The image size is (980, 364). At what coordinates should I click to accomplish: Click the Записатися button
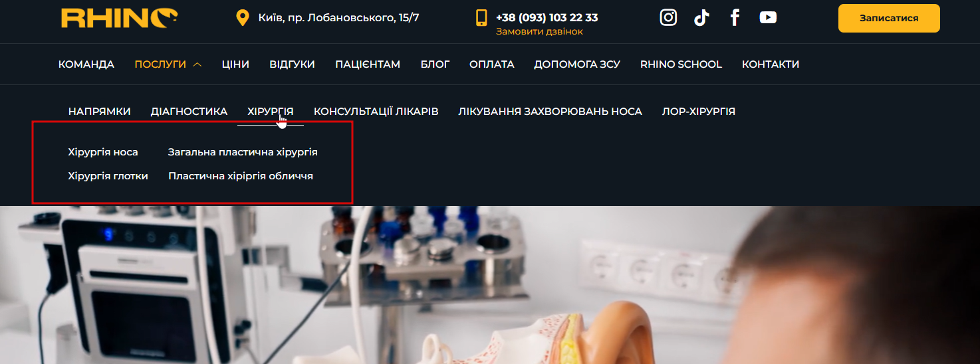pyautogui.click(x=889, y=18)
